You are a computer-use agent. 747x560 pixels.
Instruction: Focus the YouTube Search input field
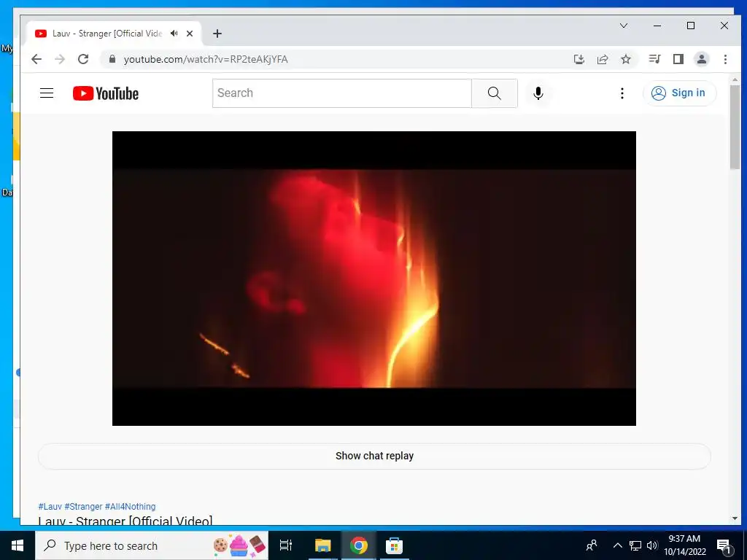(342, 93)
